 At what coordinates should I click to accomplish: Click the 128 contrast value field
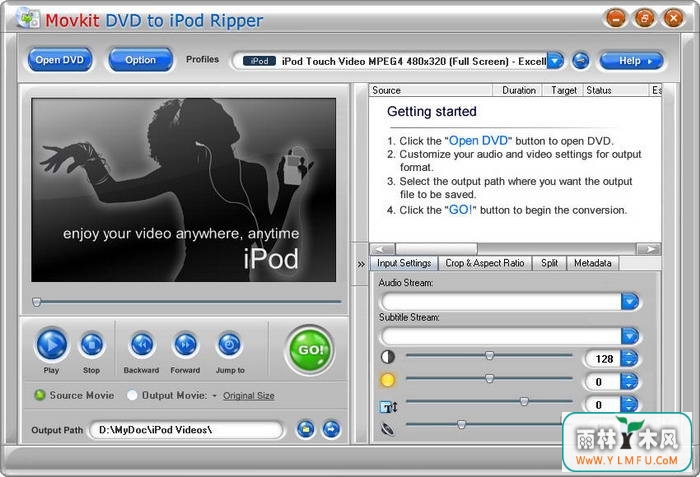(603, 359)
